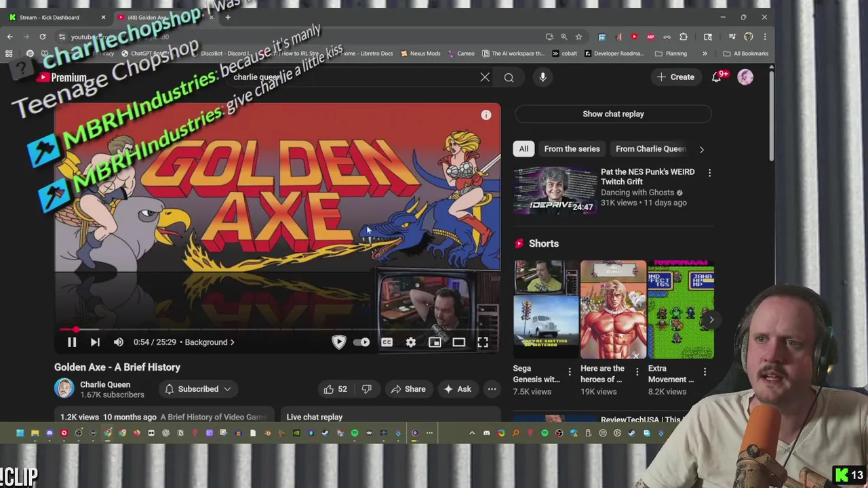Open more actions below the video
The height and width of the screenshot is (488, 868).
(x=492, y=389)
